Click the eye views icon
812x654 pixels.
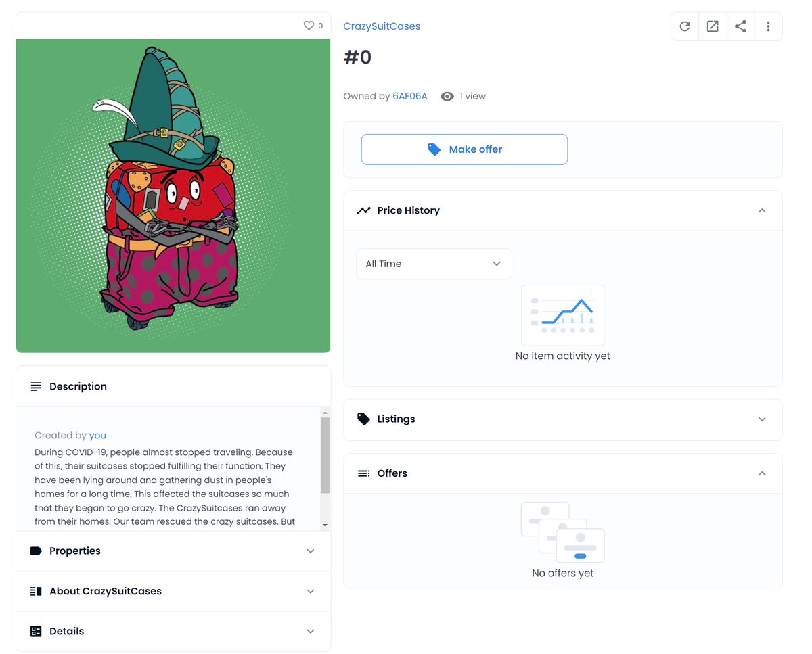pos(447,97)
